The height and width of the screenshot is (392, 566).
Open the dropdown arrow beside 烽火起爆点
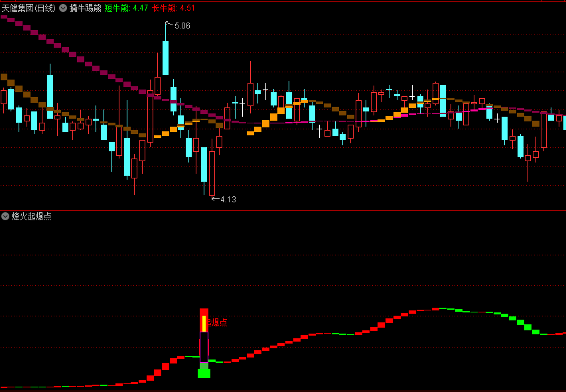(5, 216)
